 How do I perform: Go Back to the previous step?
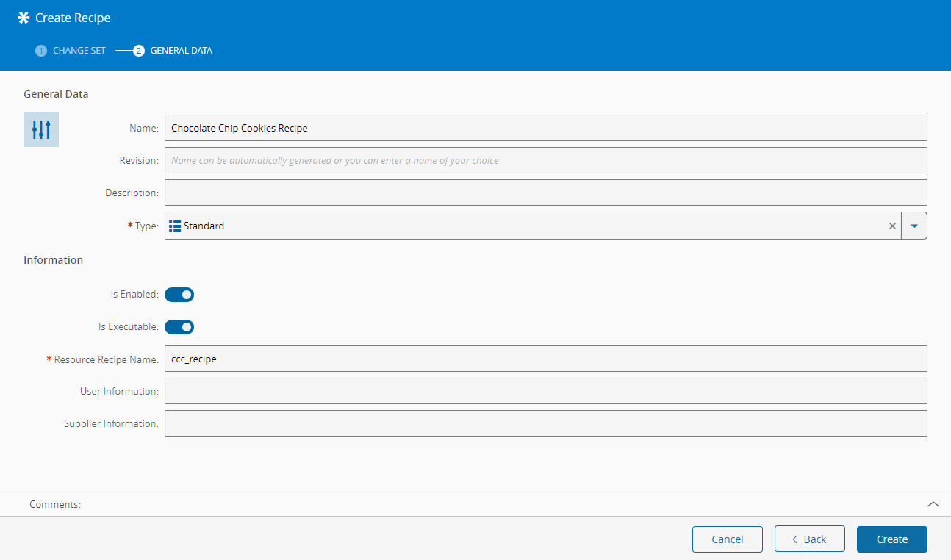(809, 539)
